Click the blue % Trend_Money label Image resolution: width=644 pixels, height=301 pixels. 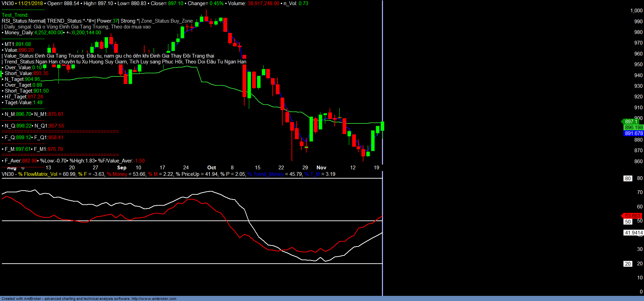pos(266,174)
